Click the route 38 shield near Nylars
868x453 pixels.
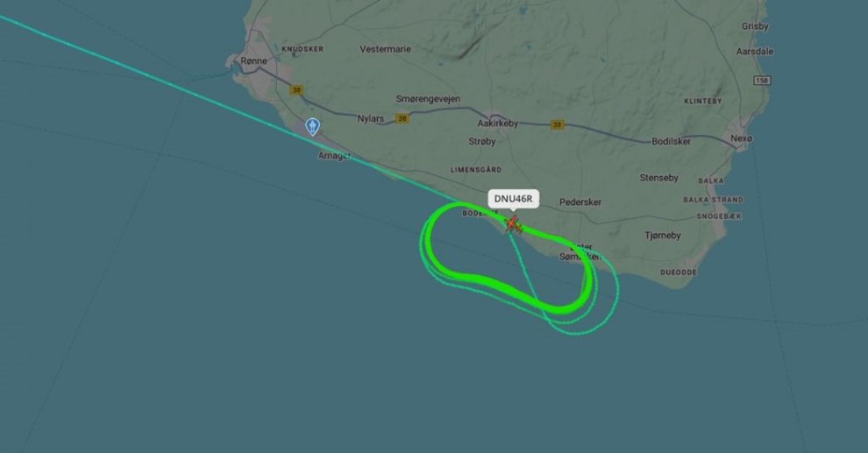tap(402, 118)
